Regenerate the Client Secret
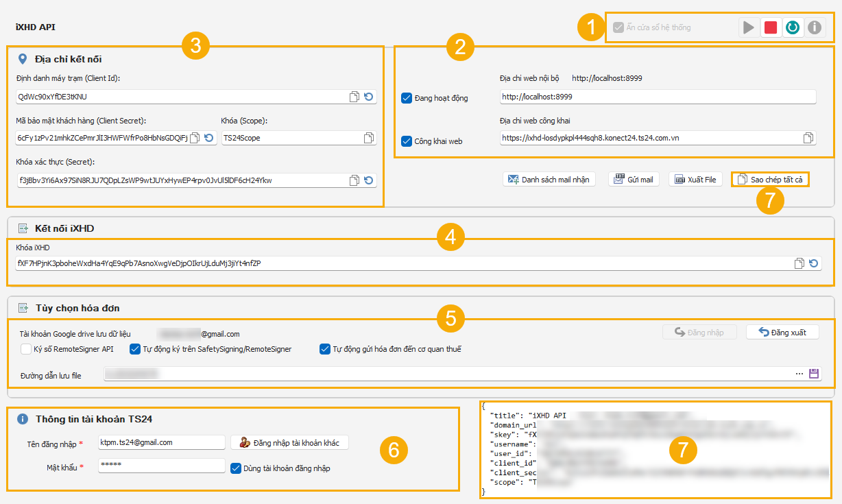 pos(209,138)
